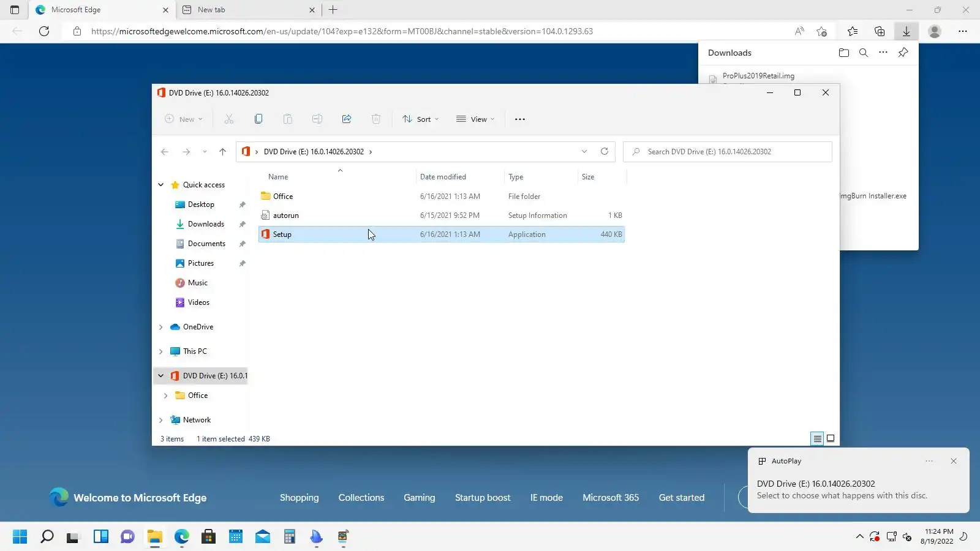Dismiss the AutoPlay notification
The width and height of the screenshot is (980, 551).
(954, 461)
